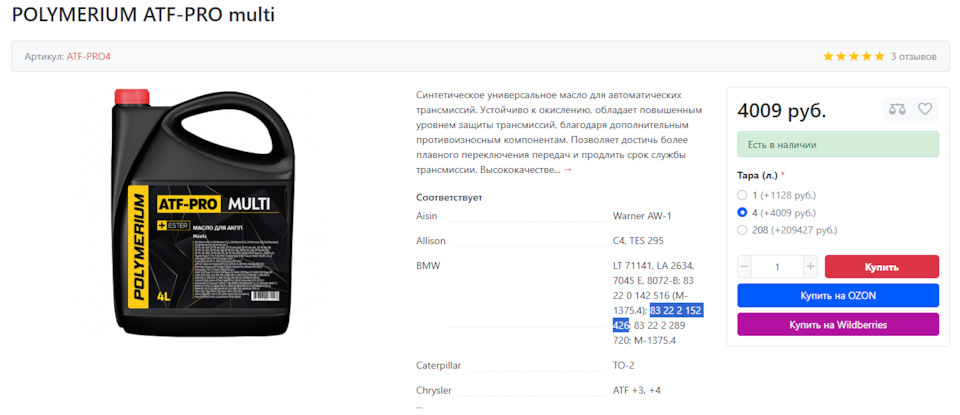The width and height of the screenshot is (960, 415).
Task: Click the Соответствует heading
Action: [x=449, y=198]
